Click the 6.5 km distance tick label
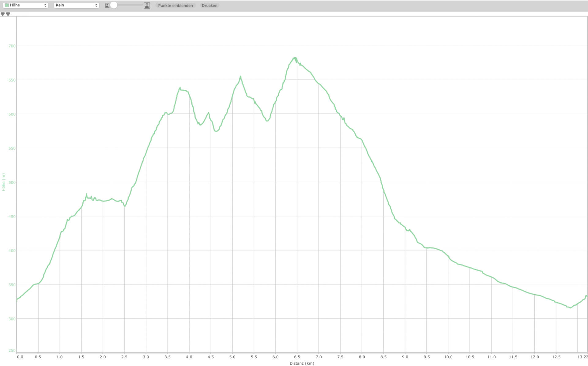This screenshot has height=366, width=588. click(x=297, y=357)
